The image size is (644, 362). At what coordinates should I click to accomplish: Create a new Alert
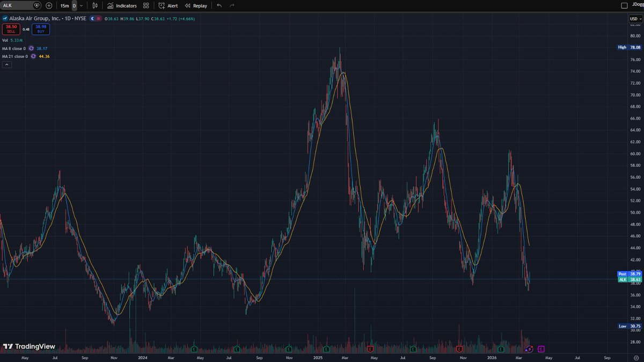[x=168, y=5]
